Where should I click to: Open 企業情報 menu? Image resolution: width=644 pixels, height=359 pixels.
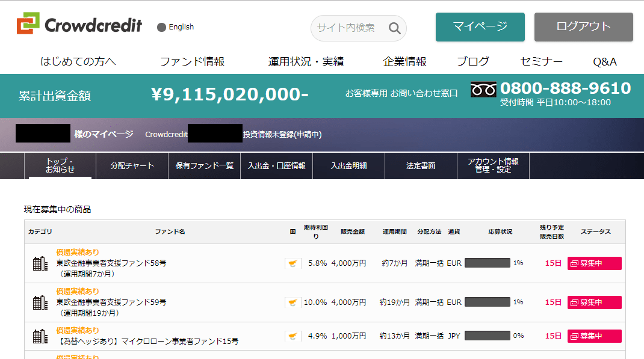click(404, 61)
